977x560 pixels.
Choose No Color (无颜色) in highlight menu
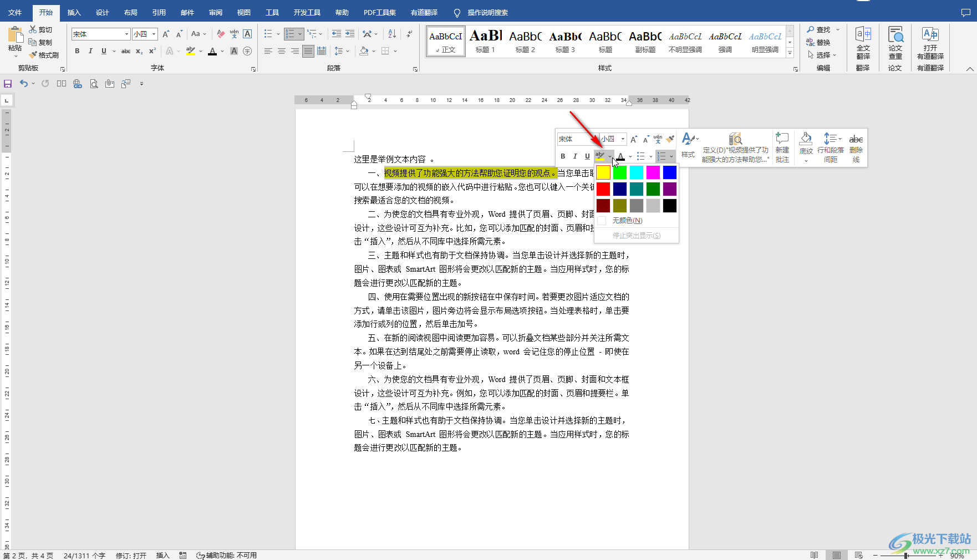(x=636, y=221)
